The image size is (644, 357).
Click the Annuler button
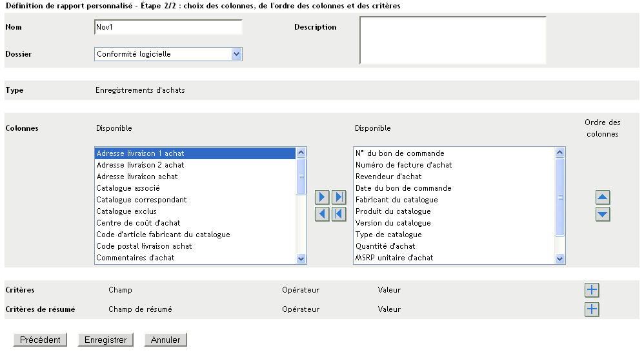coord(166,340)
